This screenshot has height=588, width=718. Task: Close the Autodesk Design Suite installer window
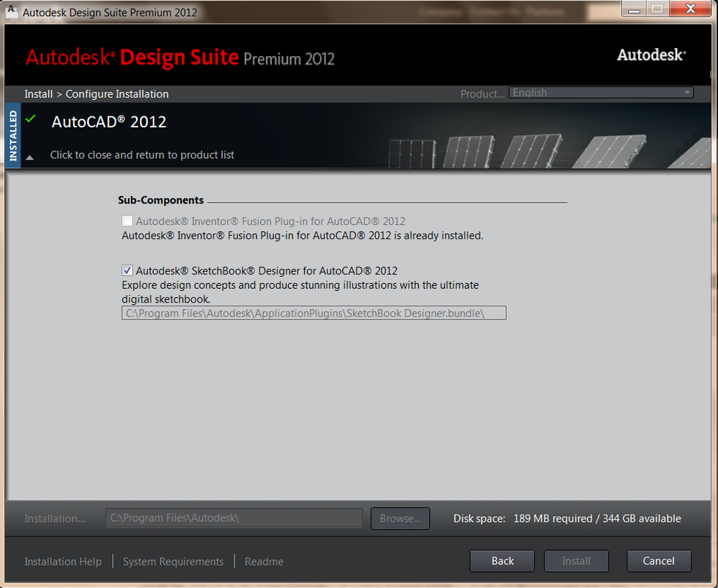690,8
